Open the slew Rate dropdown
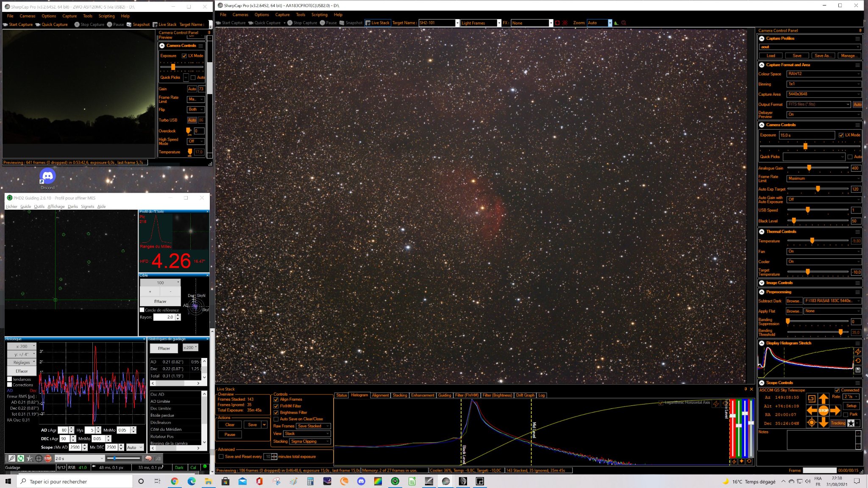 tap(851, 397)
